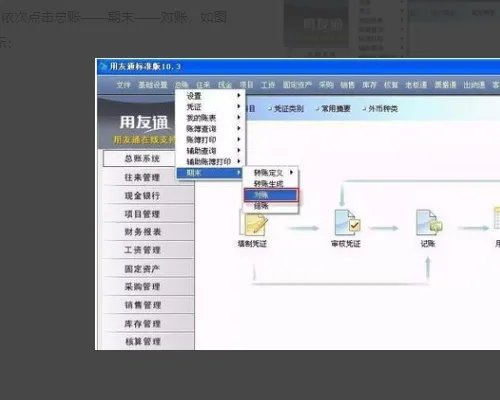
Task: Expand the 转账定义 submenu arrow
Action: coord(291,172)
